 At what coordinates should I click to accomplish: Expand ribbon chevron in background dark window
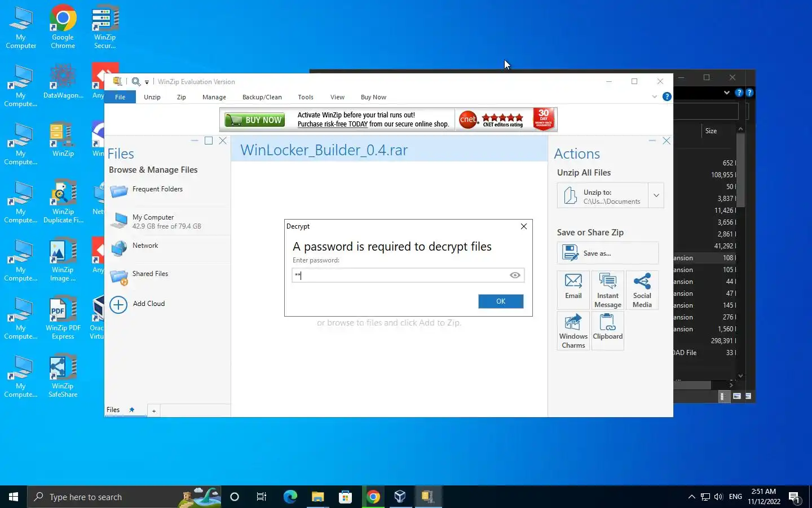(x=726, y=93)
